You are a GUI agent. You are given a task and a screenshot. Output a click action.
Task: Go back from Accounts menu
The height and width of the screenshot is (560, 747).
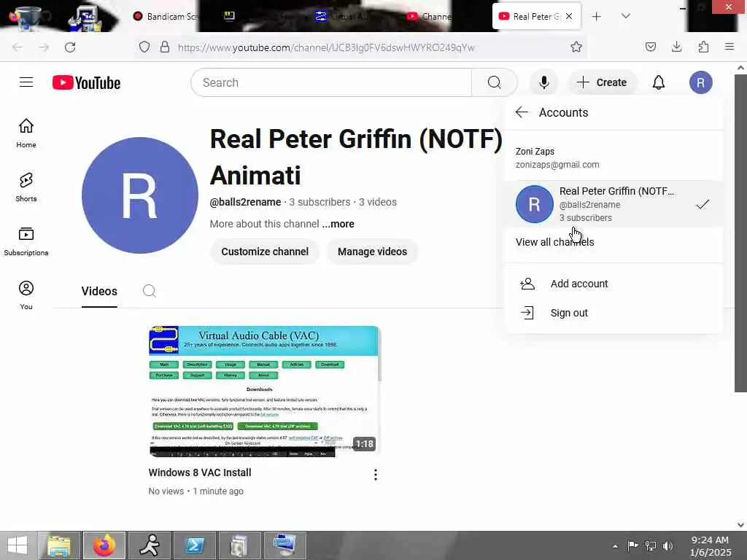coord(522,112)
